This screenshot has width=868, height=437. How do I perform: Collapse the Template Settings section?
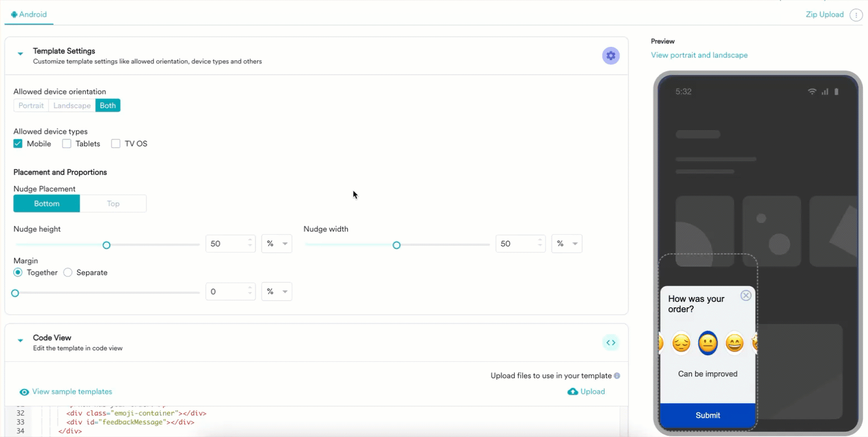[x=20, y=54]
